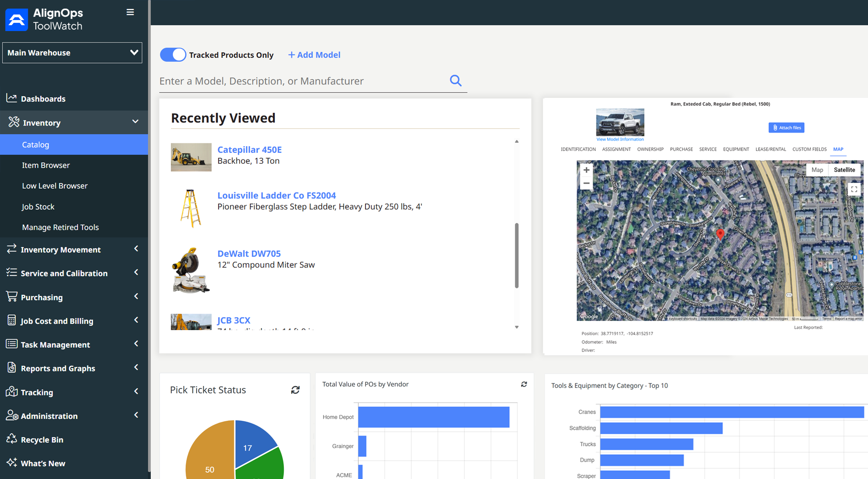Expand the Job Cost and Billing chevron
Image resolution: width=868 pixels, height=479 pixels.
coord(136,320)
